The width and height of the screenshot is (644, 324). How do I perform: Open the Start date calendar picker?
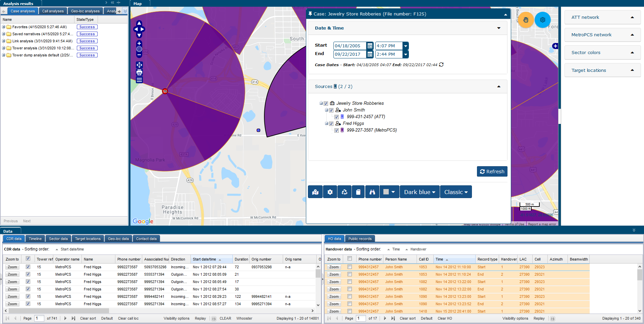[370, 46]
